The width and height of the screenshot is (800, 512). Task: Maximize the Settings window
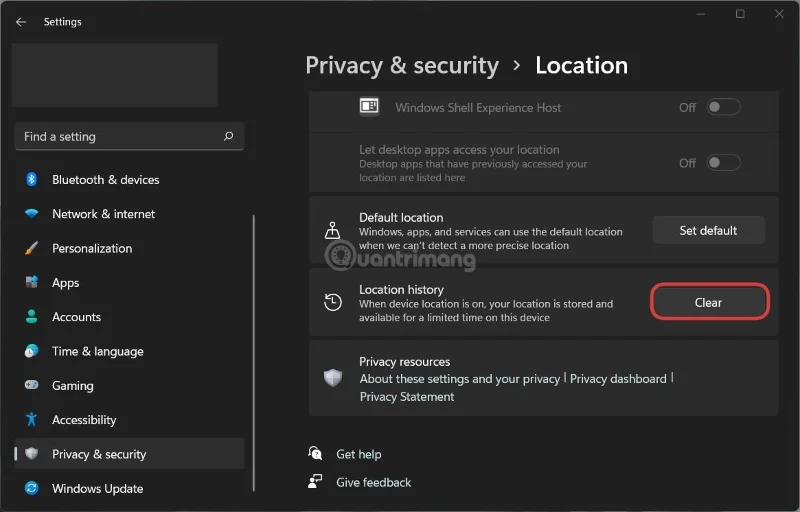click(740, 14)
